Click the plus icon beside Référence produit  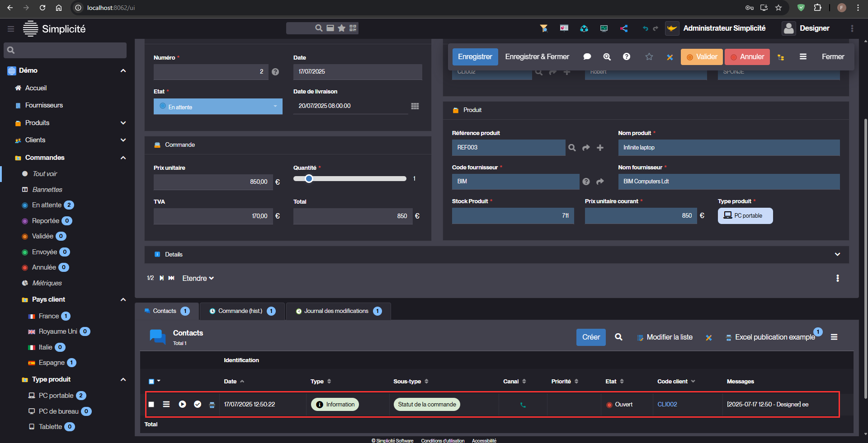pos(600,148)
